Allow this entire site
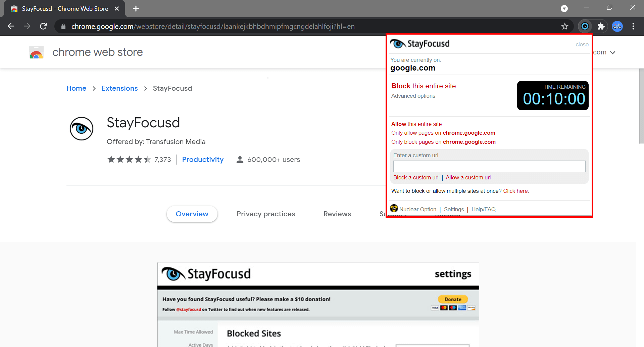 pyautogui.click(x=416, y=124)
